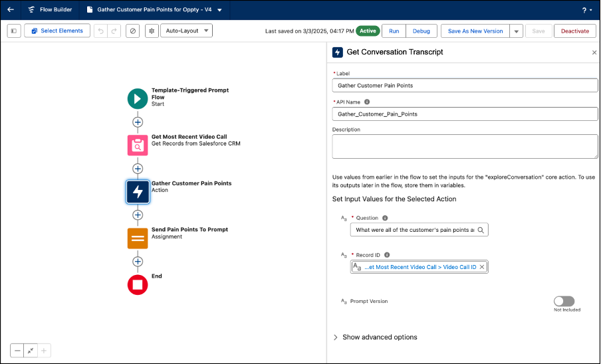Viewport: 601px width, 364px height.
Task: Click the Debug button
Action: coord(421,31)
